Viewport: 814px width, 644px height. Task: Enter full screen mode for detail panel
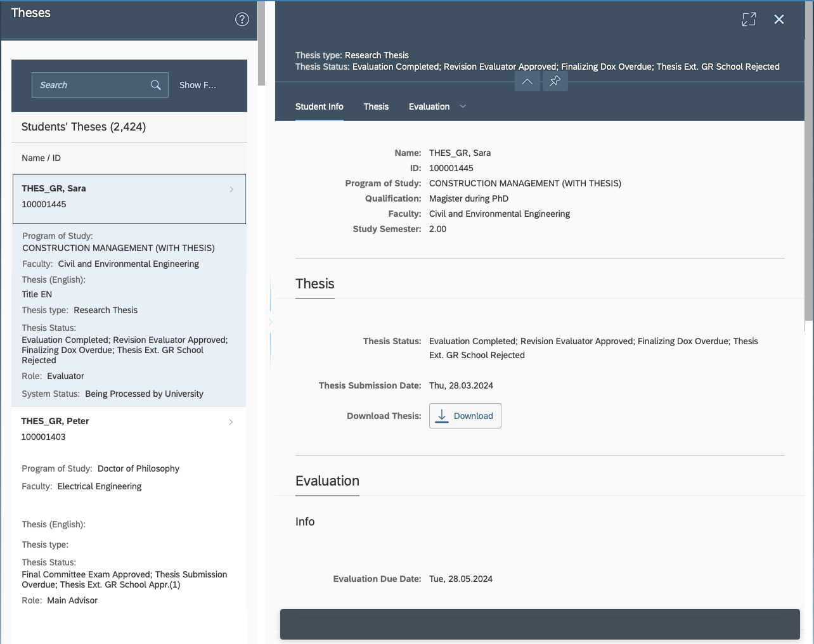(x=749, y=20)
